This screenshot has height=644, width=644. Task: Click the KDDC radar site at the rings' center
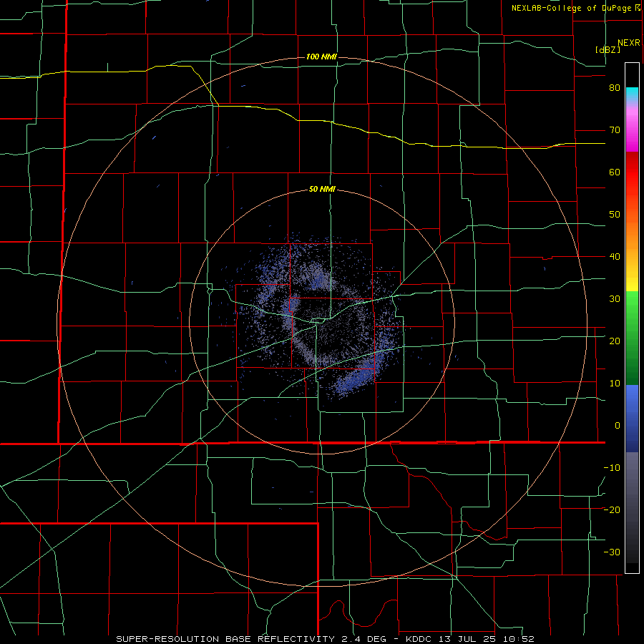point(322,321)
